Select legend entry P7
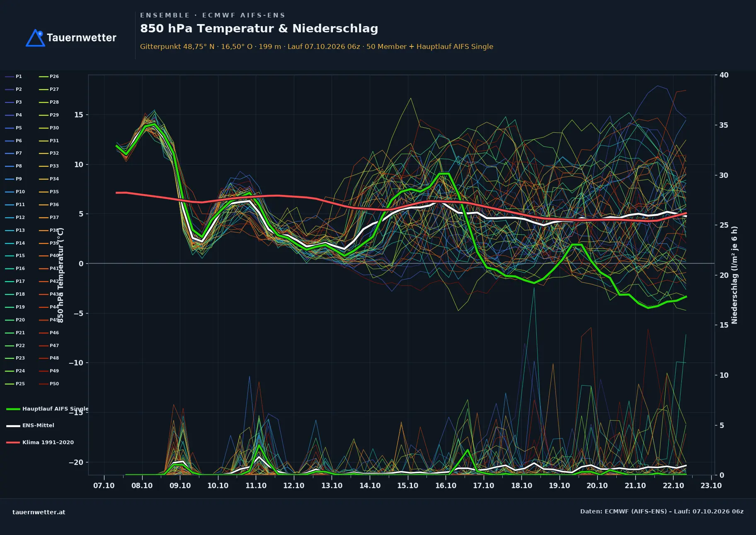Image resolution: width=756 pixels, height=535 pixels. [x=14, y=153]
